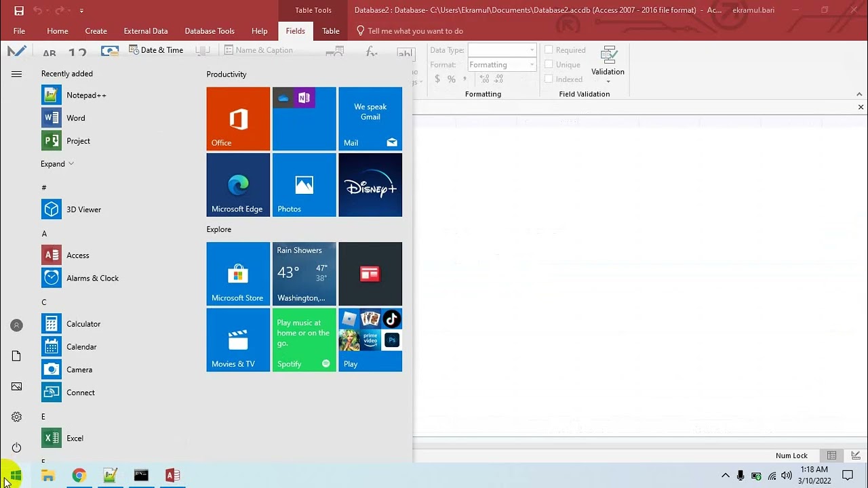Screen dimensions: 868x488
Task: Switch to the Table ribbon tab
Action: click(331, 31)
